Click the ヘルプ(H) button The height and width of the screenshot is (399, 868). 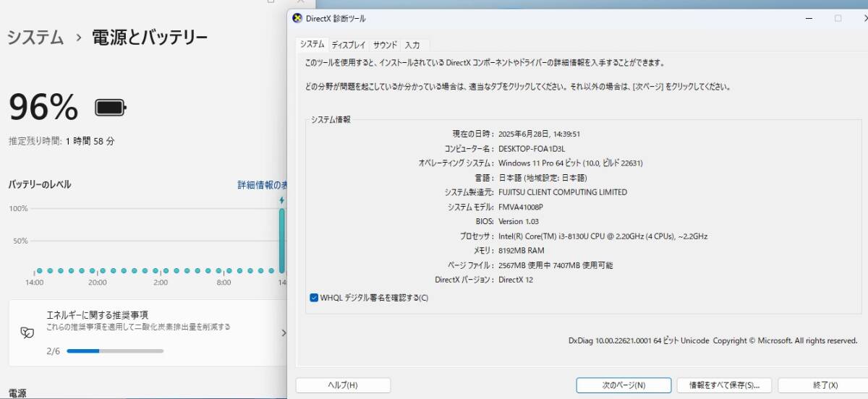pyautogui.click(x=343, y=385)
